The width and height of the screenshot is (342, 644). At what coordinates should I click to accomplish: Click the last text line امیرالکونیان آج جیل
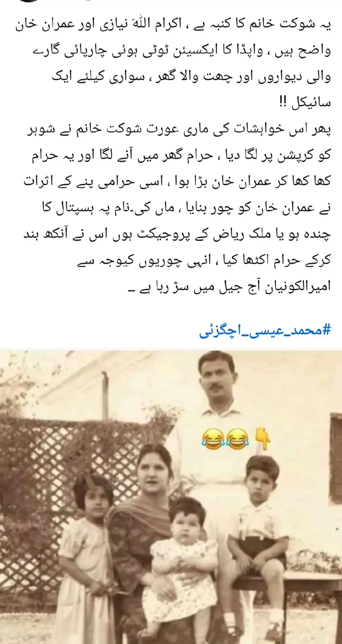229,286
